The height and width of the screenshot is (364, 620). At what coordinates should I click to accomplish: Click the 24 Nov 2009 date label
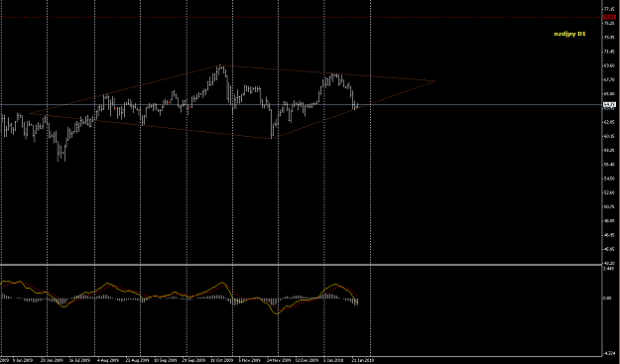click(x=279, y=360)
